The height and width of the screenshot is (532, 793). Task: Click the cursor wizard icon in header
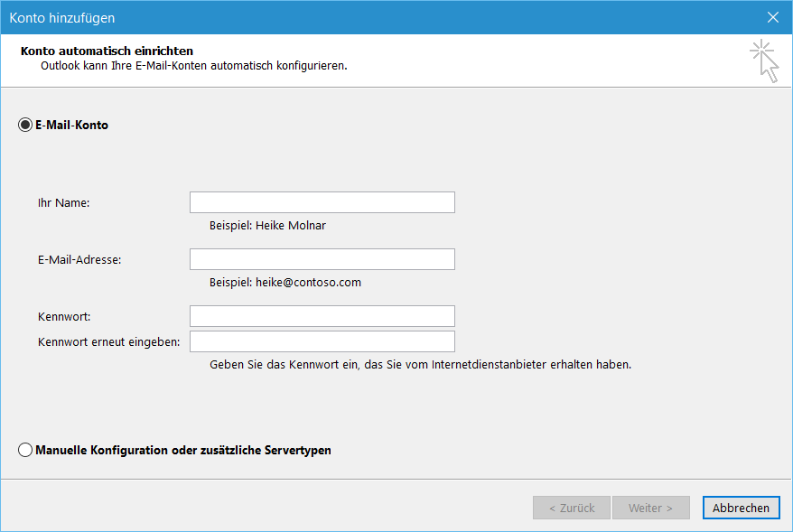pyautogui.click(x=764, y=61)
